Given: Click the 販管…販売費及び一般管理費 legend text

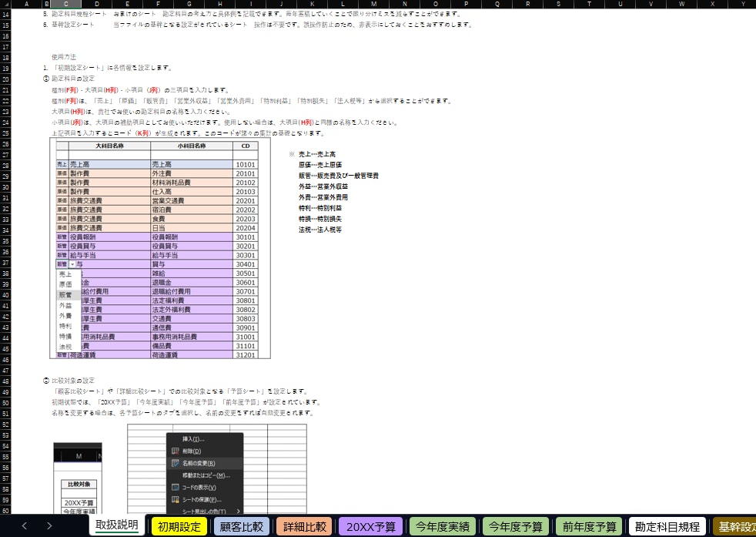Looking at the screenshot, I should 339,176.
